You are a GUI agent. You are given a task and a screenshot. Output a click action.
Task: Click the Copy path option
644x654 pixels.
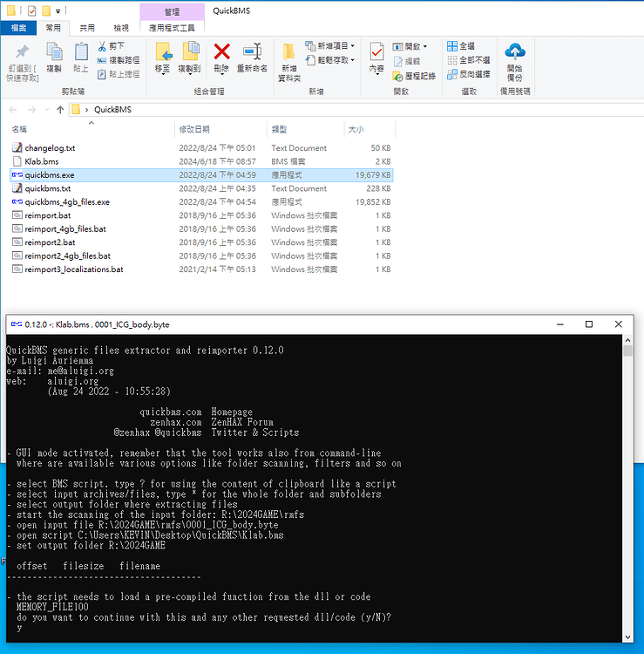[x=119, y=60]
